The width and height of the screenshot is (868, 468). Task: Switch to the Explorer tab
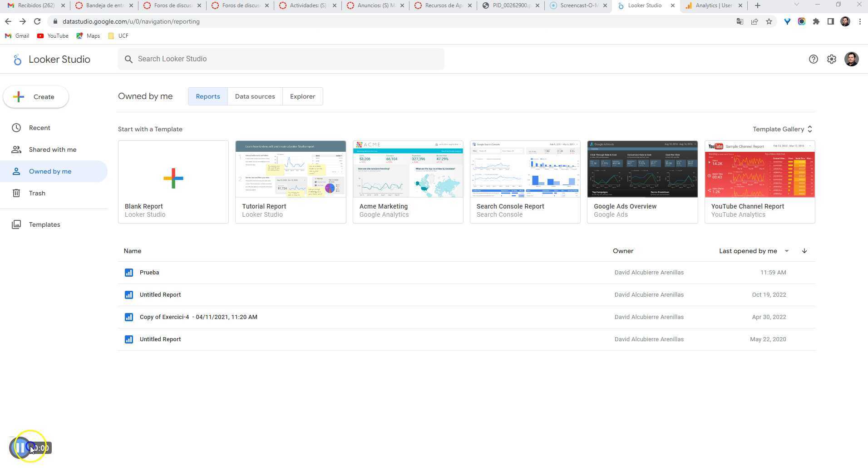302,96
